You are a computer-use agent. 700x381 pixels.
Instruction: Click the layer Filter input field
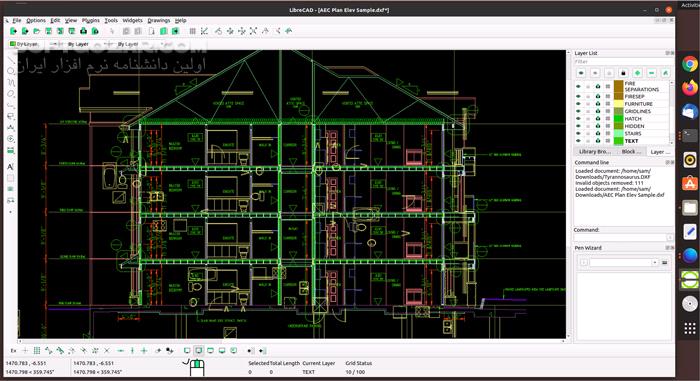coord(624,62)
